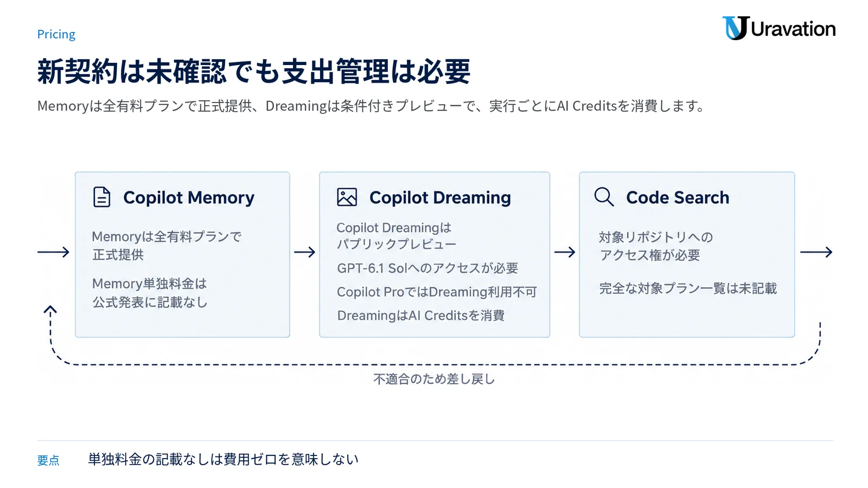Click the text DreamingはAI Creditsを消費
The height and width of the screenshot is (488, 868).
(x=421, y=316)
